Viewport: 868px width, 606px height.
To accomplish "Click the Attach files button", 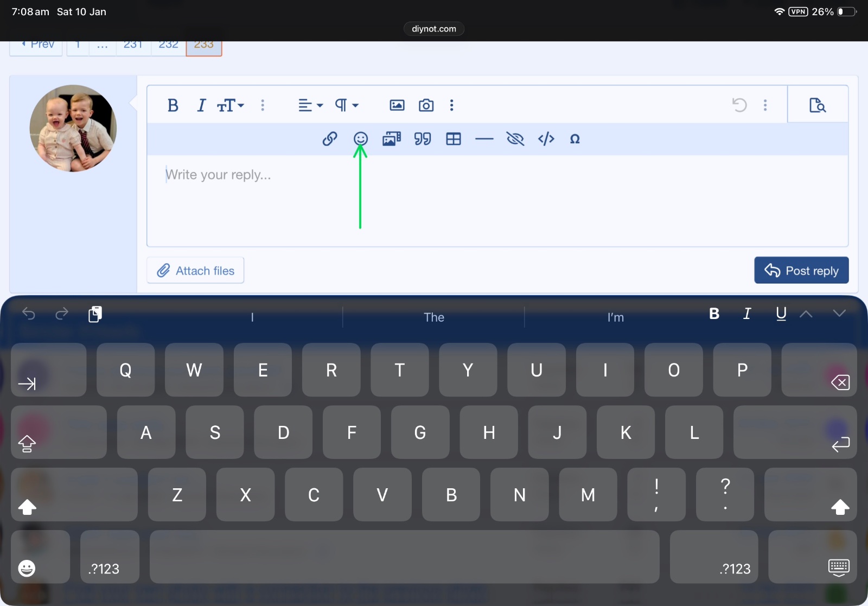I will pyautogui.click(x=195, y=270).
